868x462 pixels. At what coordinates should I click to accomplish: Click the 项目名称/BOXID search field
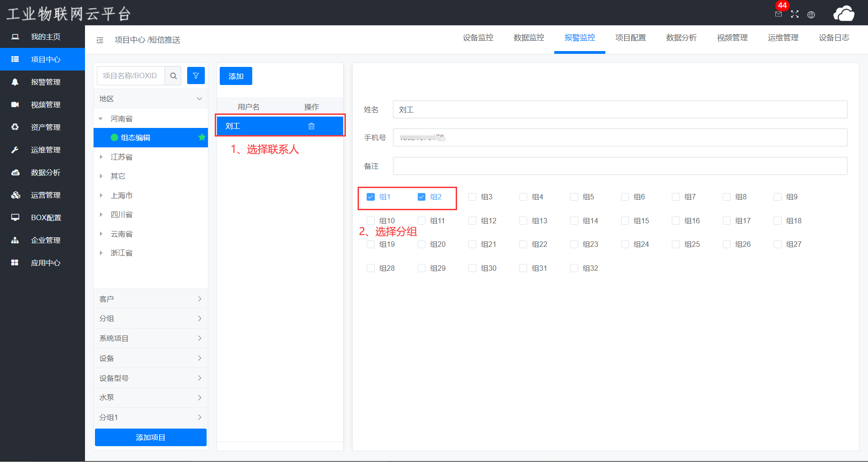[x=131, y=76]
